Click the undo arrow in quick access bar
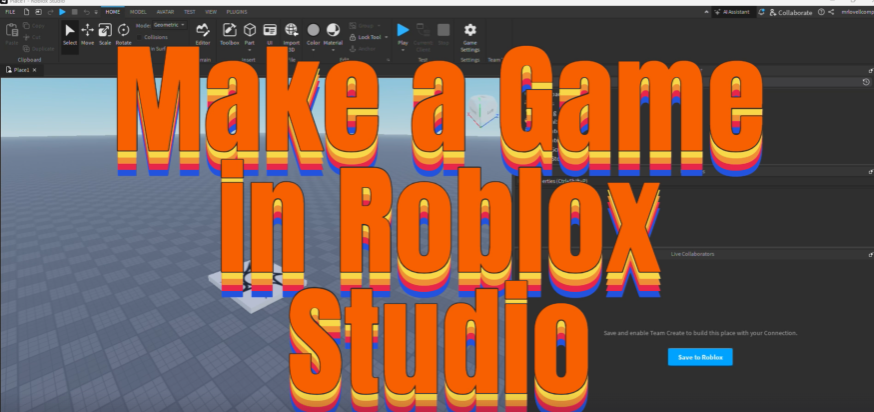 tap(86, 12)
